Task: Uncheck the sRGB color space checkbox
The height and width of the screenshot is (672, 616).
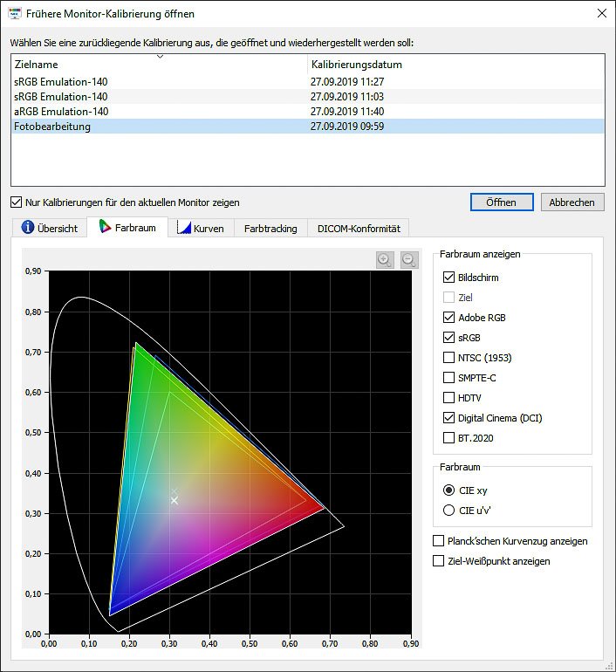Action: [448, 338]
